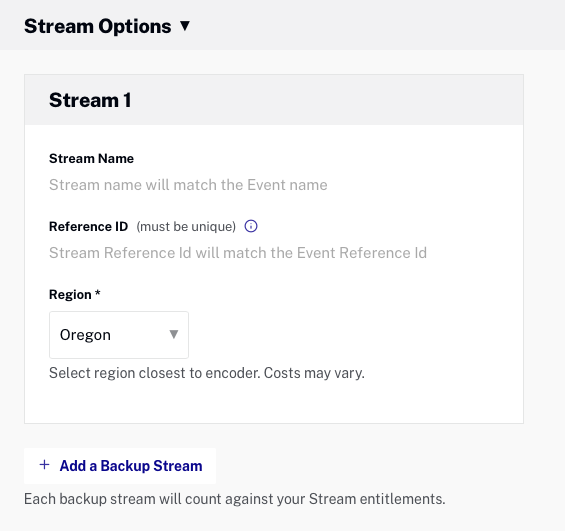Click the Stream entitlements notice text
Screen dimensions: 565x531
coord(235,499)
